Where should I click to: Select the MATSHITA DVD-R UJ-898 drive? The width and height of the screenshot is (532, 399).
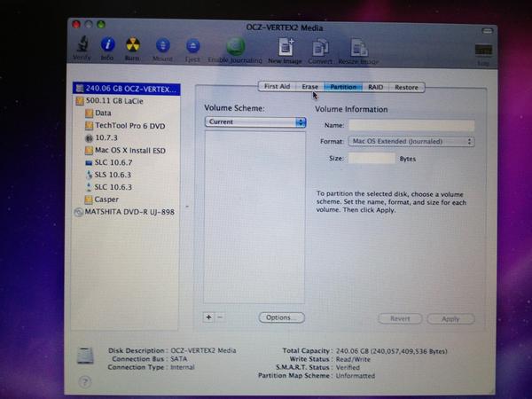(126, 212)
